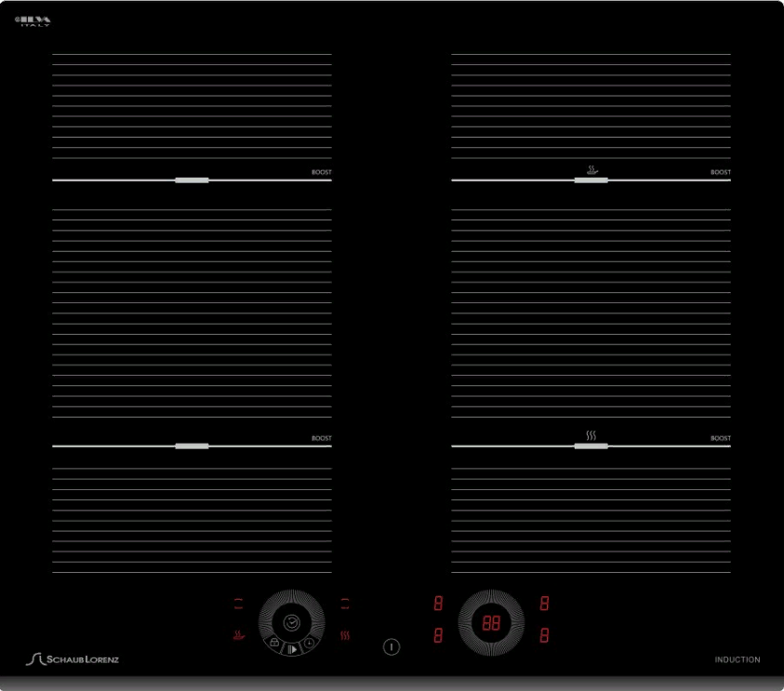
Task: Tap the white heat waves icon above lower-right zone bar
Action: click(x=591, y=435)
